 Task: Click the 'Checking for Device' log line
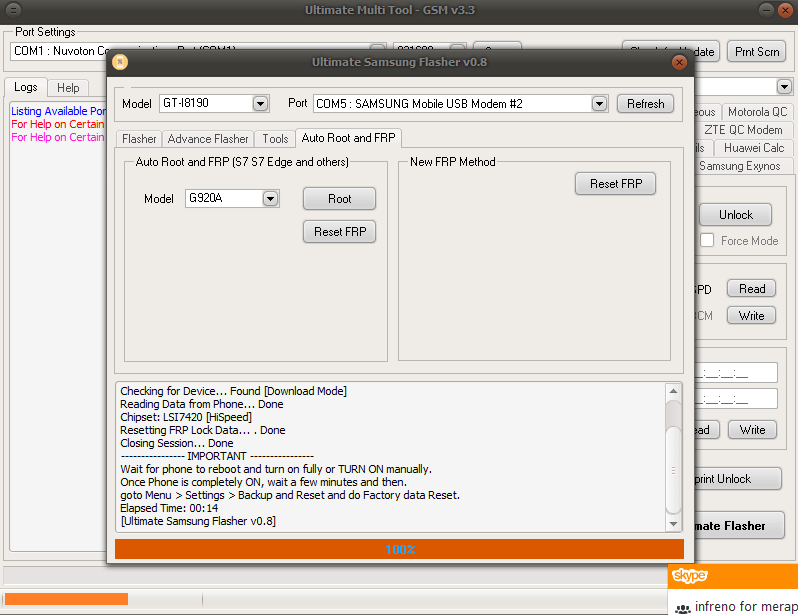233,391
